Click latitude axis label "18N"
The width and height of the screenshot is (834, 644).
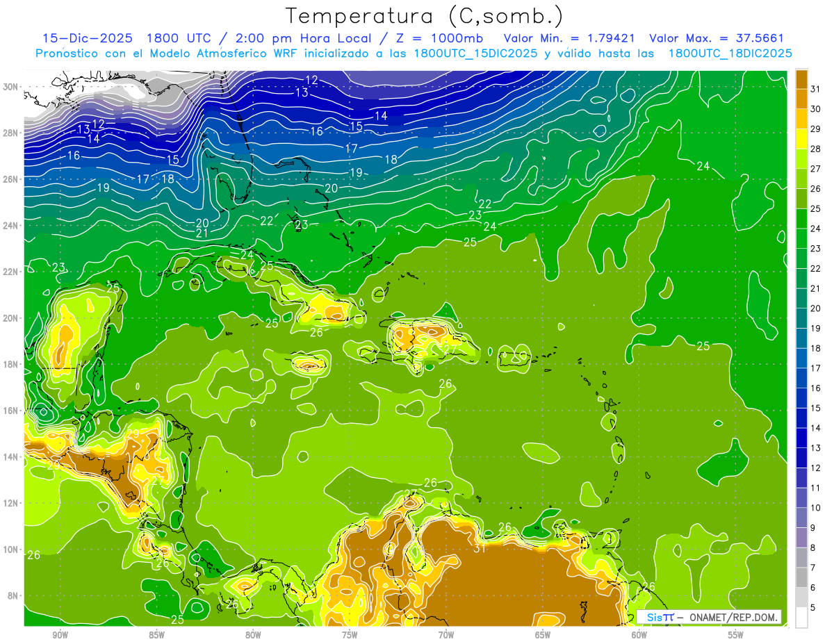click(x=12, y=364)
